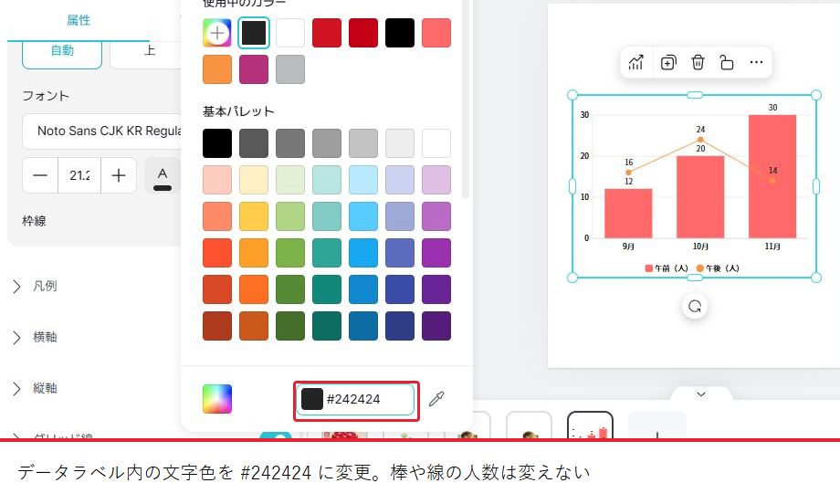Viewport: 840px width, 504px height.
Task: Open the Noto Sans CJK KR font dropdown
Action: [101, 131]
